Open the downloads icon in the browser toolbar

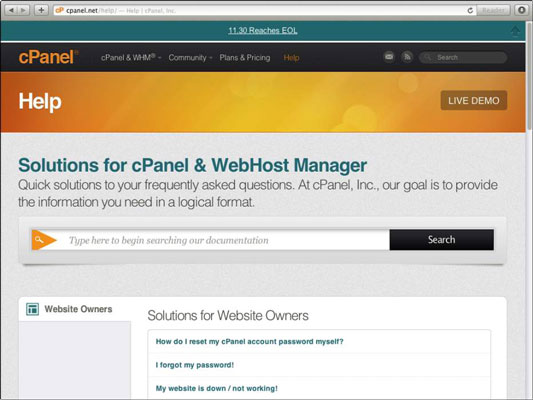tap(522, 10)
